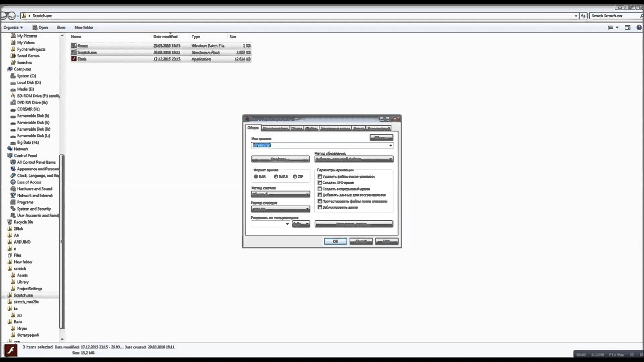The width and height of the screenshot is (644, 362).
Task: Toggle the create solid archive checkbox
Action: point(319,189)
